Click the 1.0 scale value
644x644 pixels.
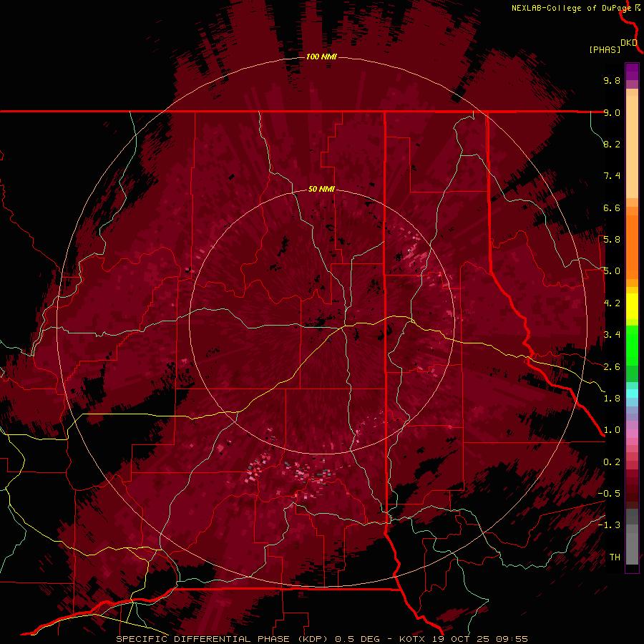coord(612,430)
